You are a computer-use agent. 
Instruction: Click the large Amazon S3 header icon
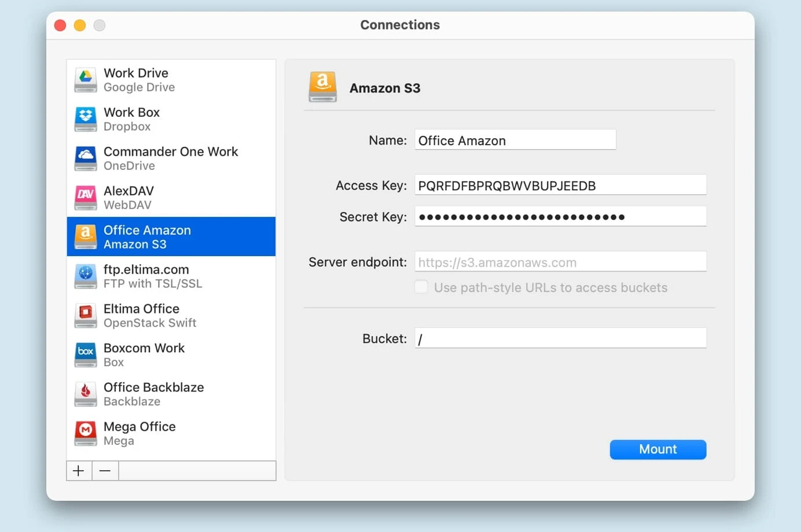(322, 87)
